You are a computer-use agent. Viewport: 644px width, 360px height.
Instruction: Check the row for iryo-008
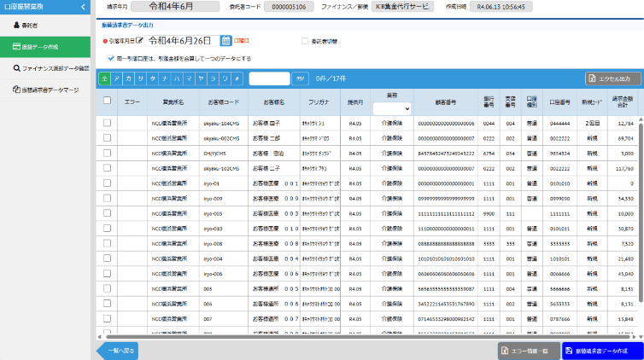[x=108, y=243]
